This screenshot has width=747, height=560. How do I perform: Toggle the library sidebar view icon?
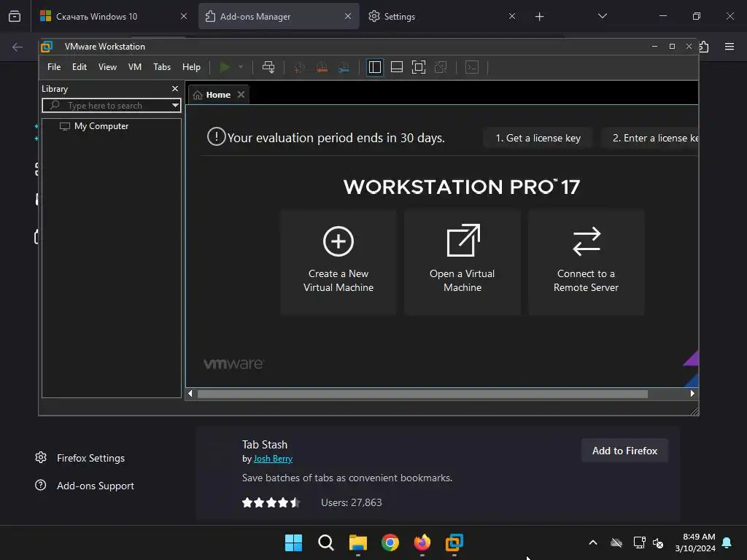[x=375, y=67]
